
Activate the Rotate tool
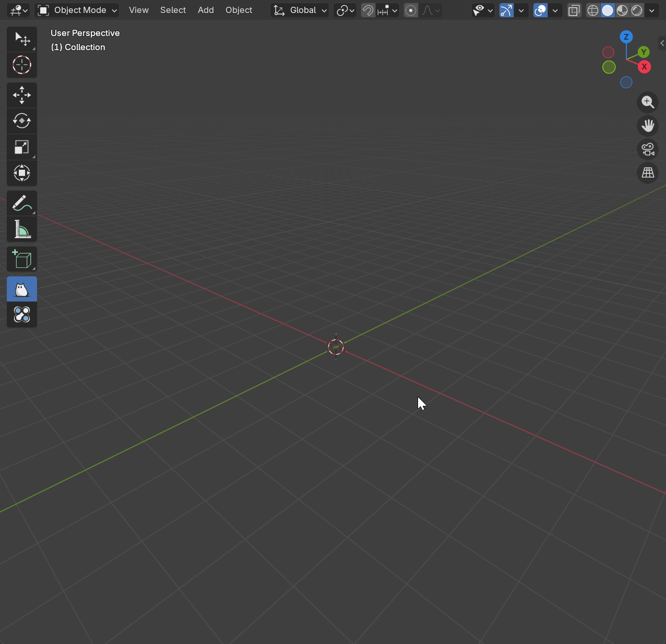[21, 121]
